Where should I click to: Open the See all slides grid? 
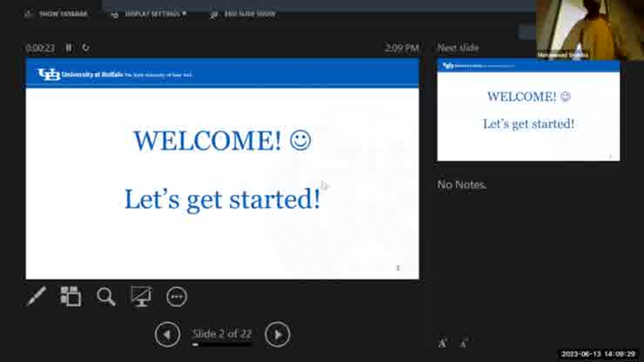pyautogui.click(x=71, y=297)
